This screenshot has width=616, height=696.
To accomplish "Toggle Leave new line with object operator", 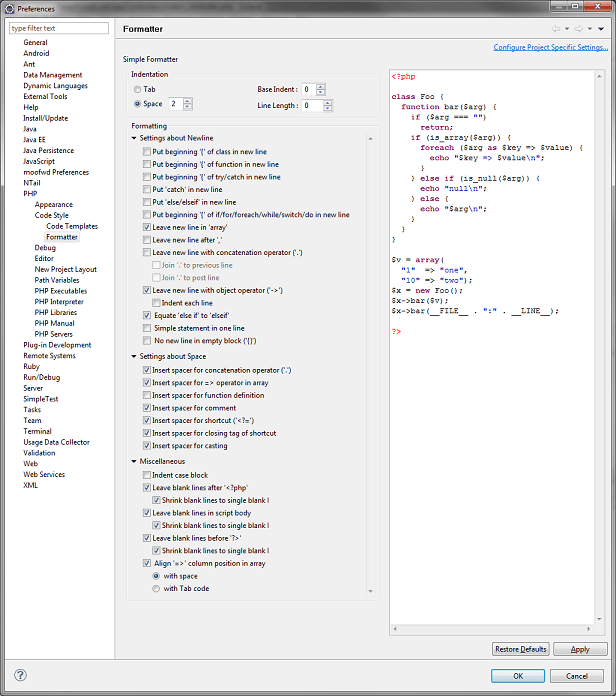I will (x=147, y=290).
